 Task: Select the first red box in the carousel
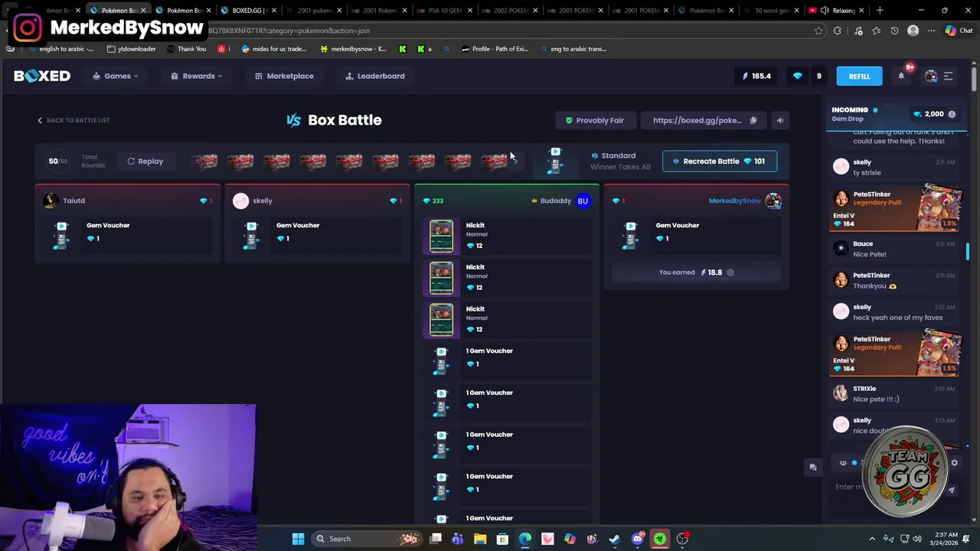204,161
